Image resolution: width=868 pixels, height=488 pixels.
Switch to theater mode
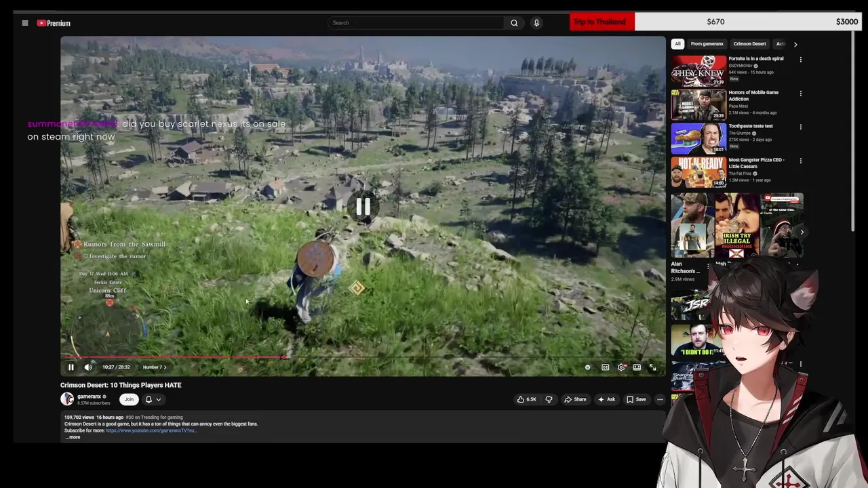[x=637, y=367]
